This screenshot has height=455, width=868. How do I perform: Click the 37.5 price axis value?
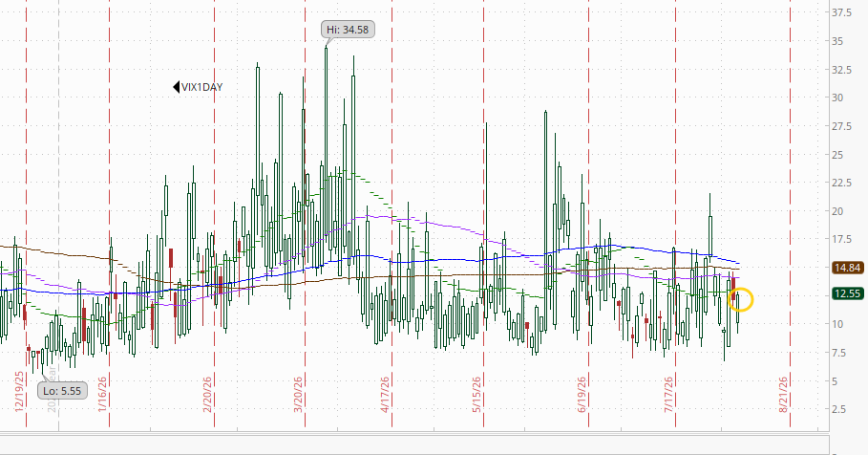842,12
